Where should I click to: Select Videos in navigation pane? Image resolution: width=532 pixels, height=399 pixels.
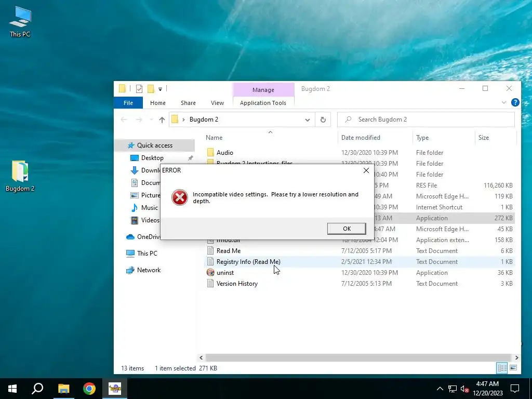(x=150, y=220)
